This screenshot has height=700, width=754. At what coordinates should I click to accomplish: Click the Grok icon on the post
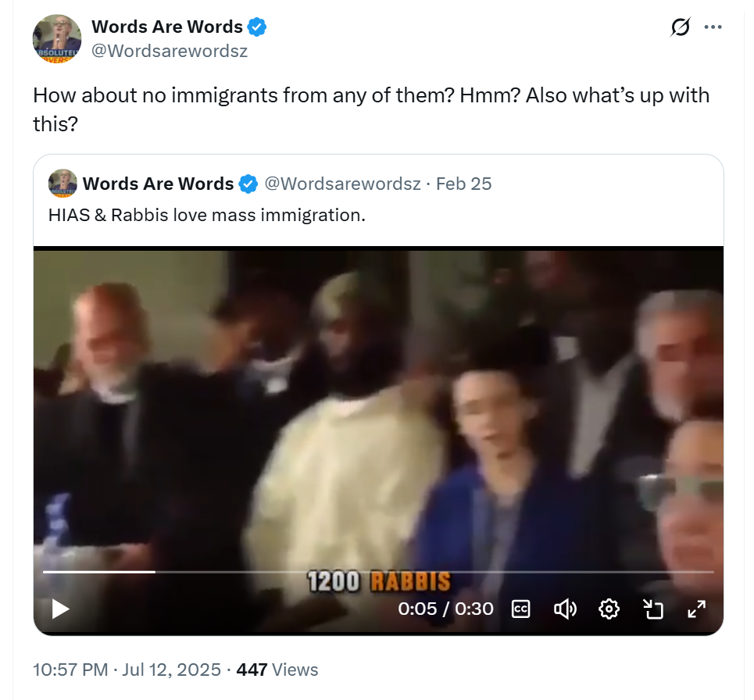point(681,27)
